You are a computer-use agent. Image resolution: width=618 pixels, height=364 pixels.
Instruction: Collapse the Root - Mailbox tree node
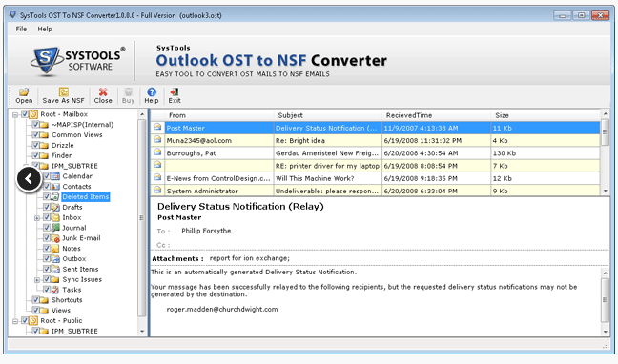pyautogui.click(x=15, y=115)
